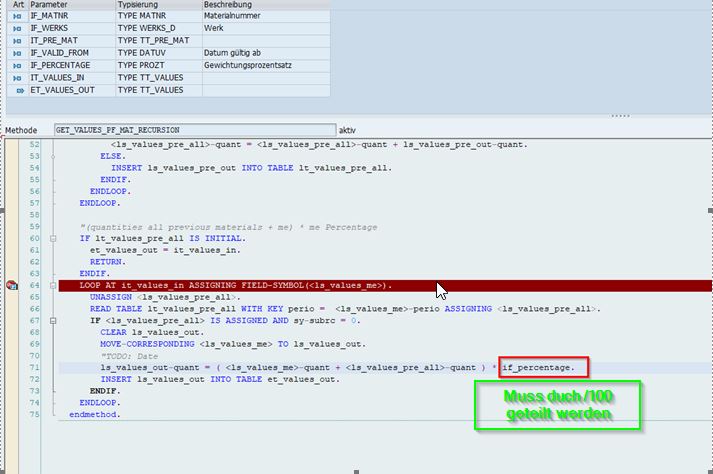Click the importing icon for IF_PERCENTAGE
Image resolution: width=713 pixels, height=474 pixels.
pyautogui.click(x=18, y=65)
